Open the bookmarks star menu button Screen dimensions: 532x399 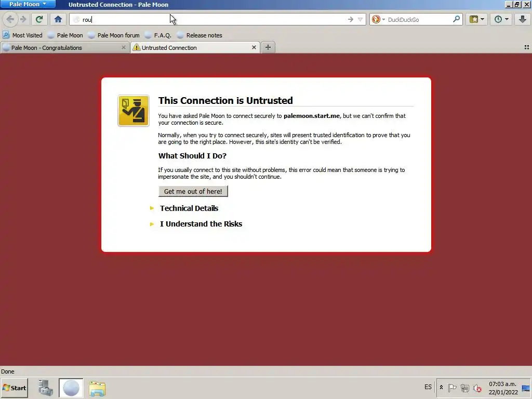click(477, 19)
